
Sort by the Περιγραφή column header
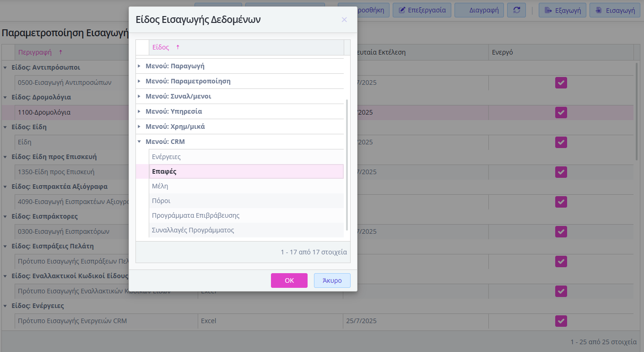35,52
